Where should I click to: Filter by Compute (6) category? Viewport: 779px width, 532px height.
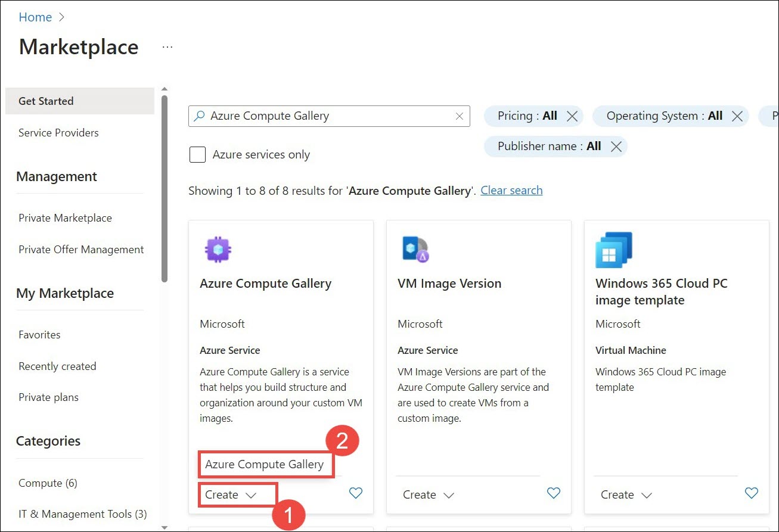tap(48, 483)
